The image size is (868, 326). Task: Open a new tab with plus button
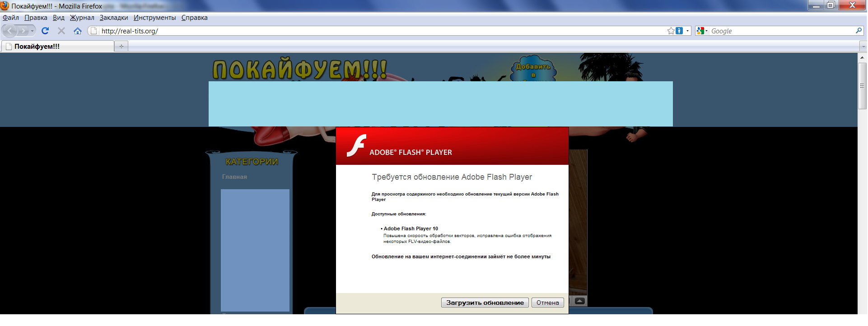[x=121, y=46]
